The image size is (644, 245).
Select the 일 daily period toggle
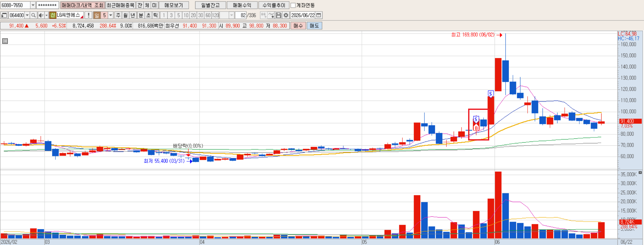pos(97,15)
